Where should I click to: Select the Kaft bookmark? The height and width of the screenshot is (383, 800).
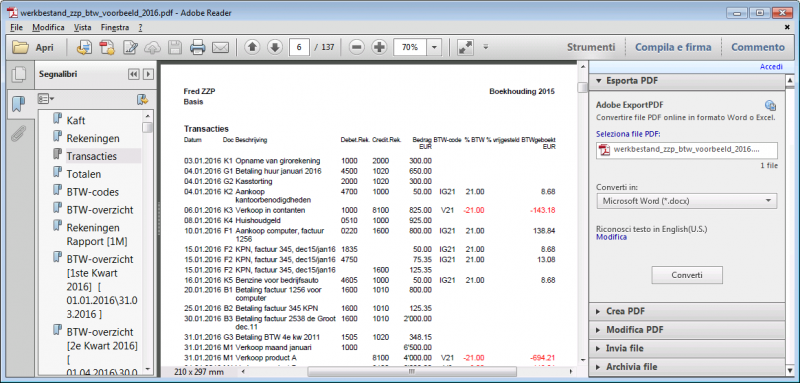click(76, 120)
